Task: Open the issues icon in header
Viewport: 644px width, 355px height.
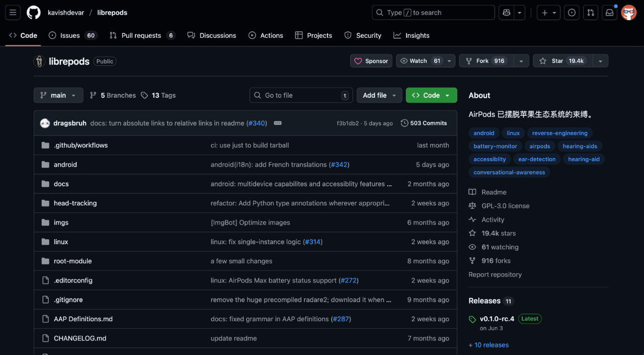Action: (572, 13)
